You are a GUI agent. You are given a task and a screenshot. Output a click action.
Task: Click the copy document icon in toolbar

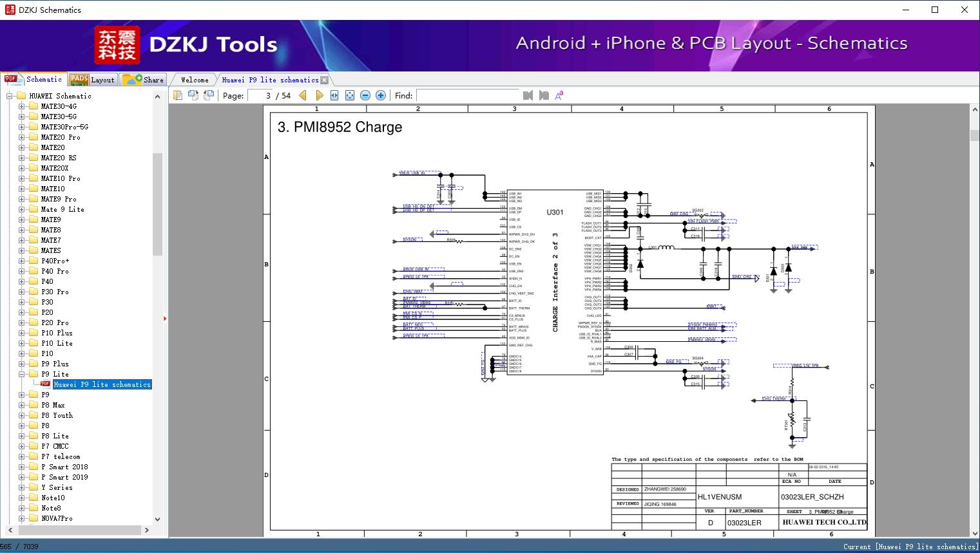[x=177, y=95]
